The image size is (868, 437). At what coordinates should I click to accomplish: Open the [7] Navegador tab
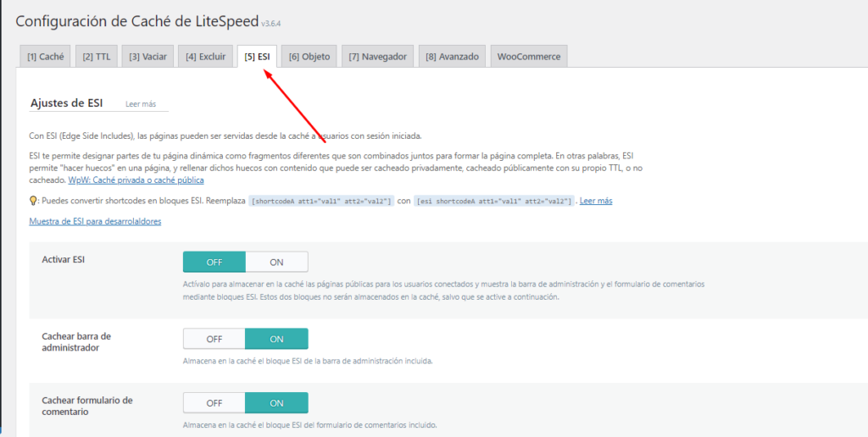tap(377, 57)
